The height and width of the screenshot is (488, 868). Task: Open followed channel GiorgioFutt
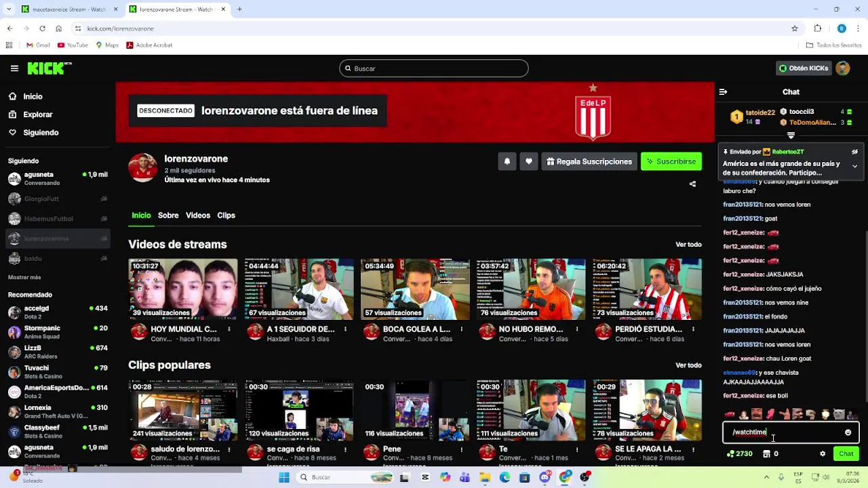pos(58,199)
